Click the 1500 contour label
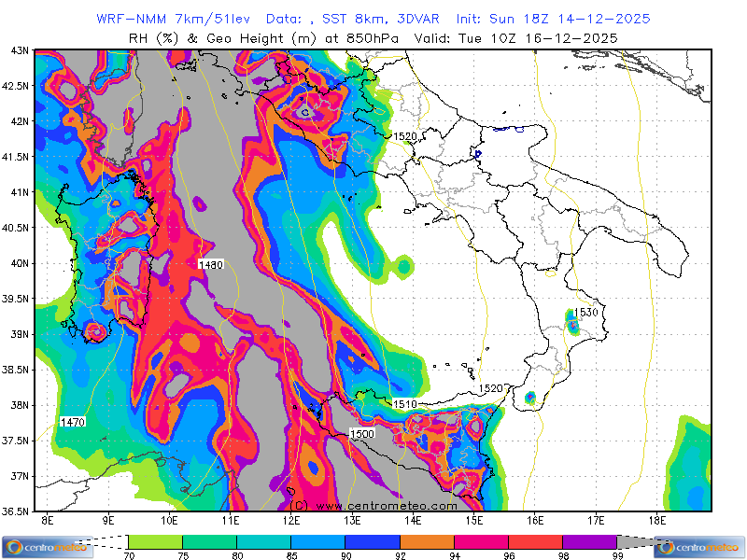Viewport: 747px width, 560px height. click(x=361, y=434)
